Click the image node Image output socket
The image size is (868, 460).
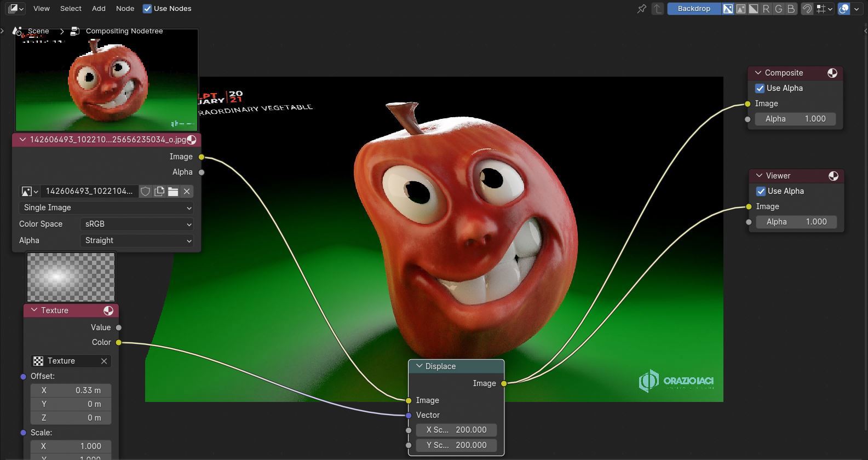[x=202, y=157]
